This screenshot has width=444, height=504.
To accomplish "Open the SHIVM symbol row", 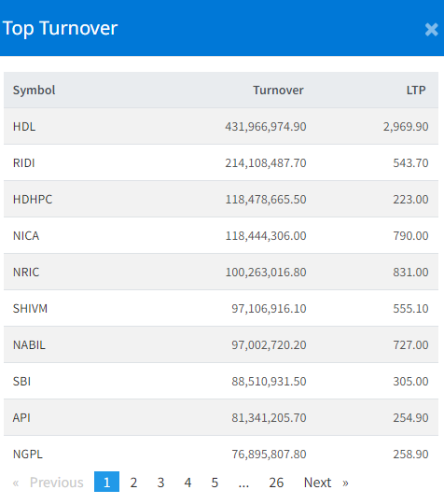I will tap(221, 308).
